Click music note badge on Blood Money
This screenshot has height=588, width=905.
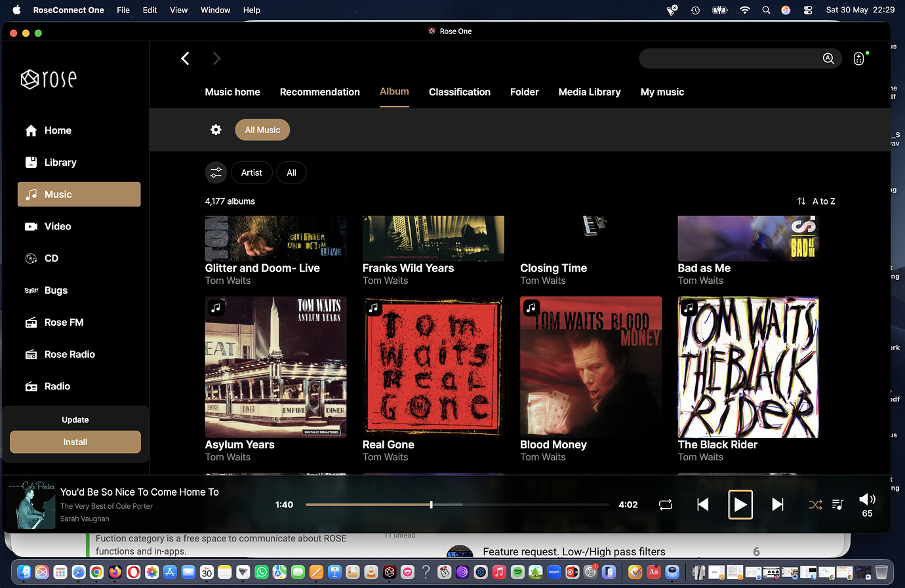pyautogui.click(x=531, y=307)
